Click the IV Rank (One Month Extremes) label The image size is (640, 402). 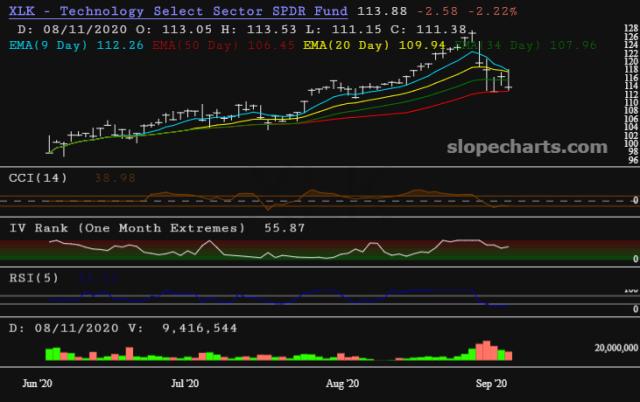[x=127, y=228]
